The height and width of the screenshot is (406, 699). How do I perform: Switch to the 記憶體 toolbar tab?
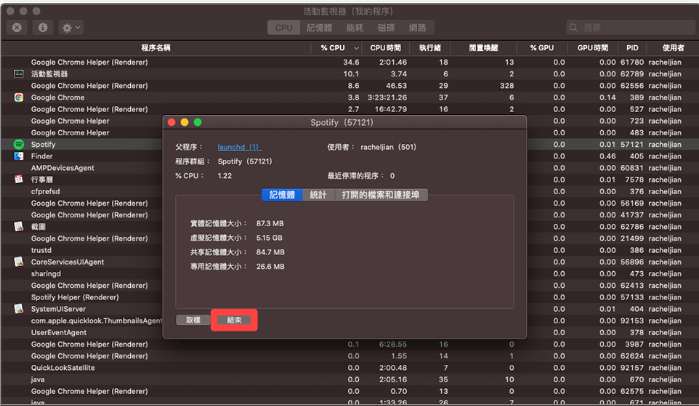(319, 28)
